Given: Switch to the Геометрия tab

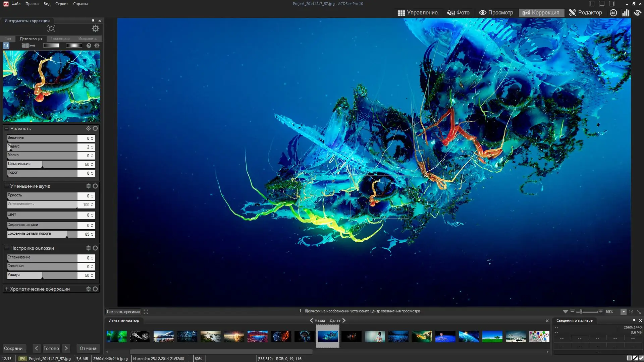Looking at the screenshot, I should coord(60,39).
